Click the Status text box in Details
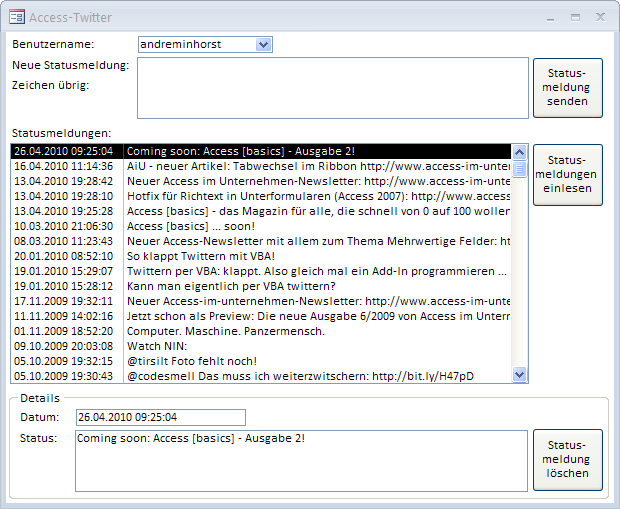The width and height of the screenshot is (620, 509). click(x=300, y=460)
